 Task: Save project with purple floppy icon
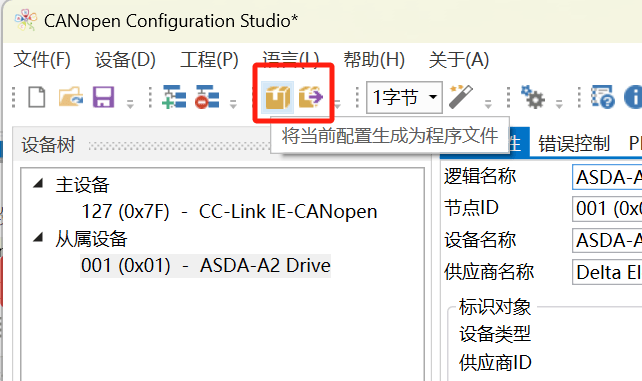(103, 97)
